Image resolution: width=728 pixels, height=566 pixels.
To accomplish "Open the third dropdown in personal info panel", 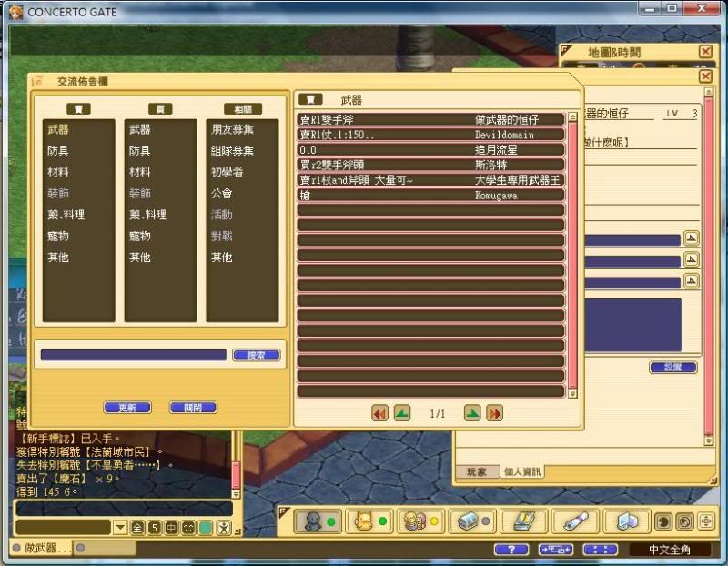I will pos(691,282).
